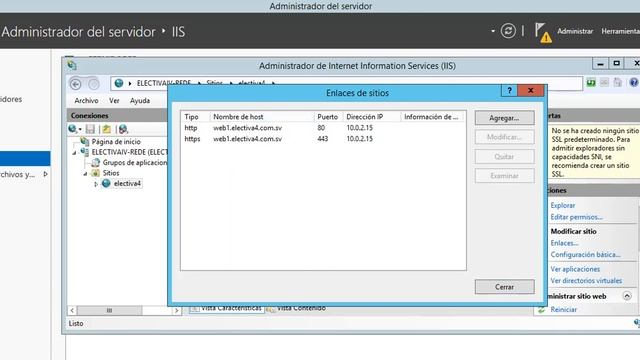The width and height of the screenshot is (640, 360).
Task: Click the Información de... column header
Action: click(433, 117)
